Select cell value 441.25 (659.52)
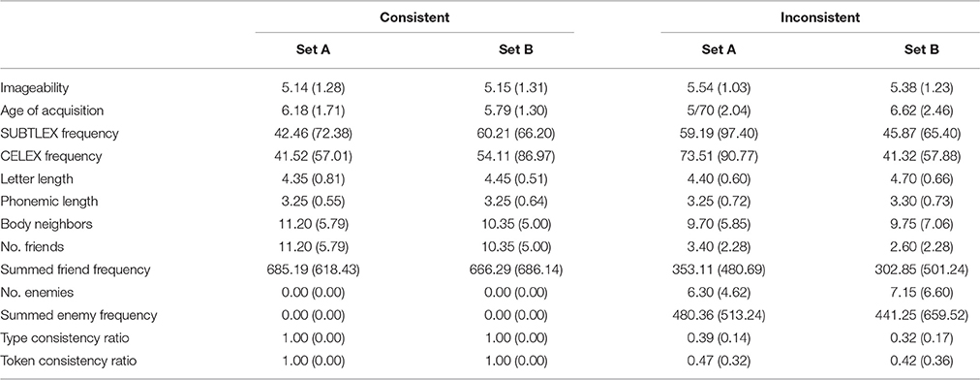 coord(921,315)
